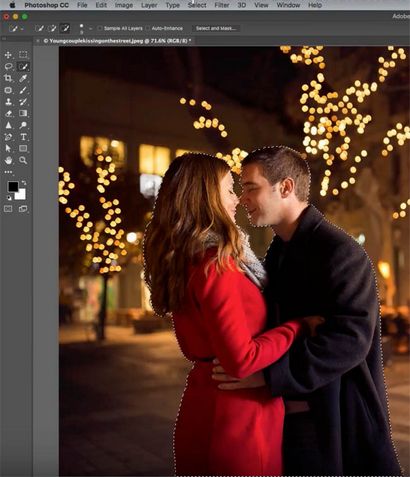Open the Layer menu
Viewport: 410px width, 477px height.
click(149, 5)
